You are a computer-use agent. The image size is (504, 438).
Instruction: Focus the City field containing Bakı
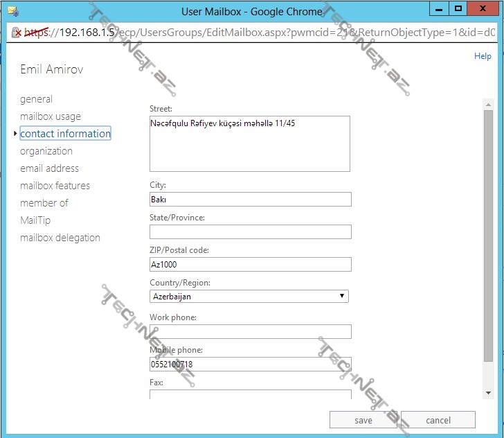point(250,200)
